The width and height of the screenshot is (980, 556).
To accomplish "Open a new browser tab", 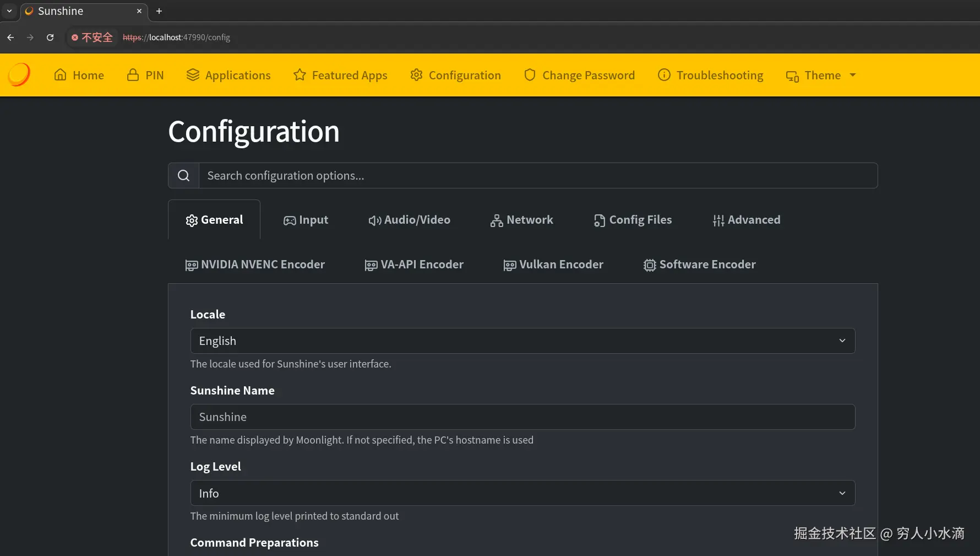I will (x=159, y=11).
